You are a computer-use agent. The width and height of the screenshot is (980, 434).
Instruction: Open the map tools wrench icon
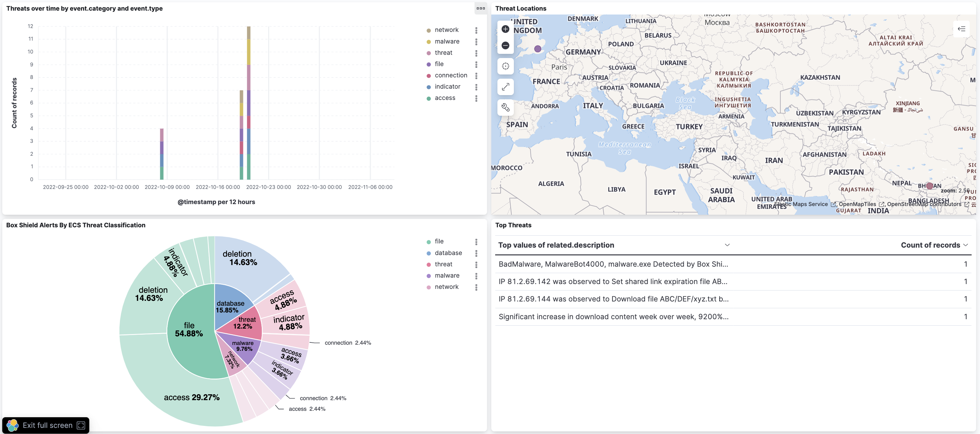(505, 108)
